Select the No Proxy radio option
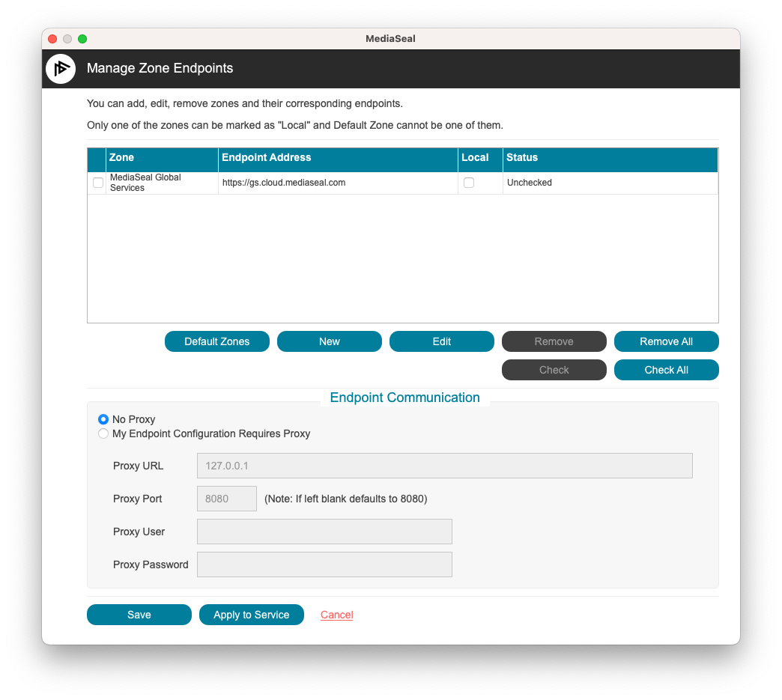This screenshot has height=700, width=782. tap(103, 419)
